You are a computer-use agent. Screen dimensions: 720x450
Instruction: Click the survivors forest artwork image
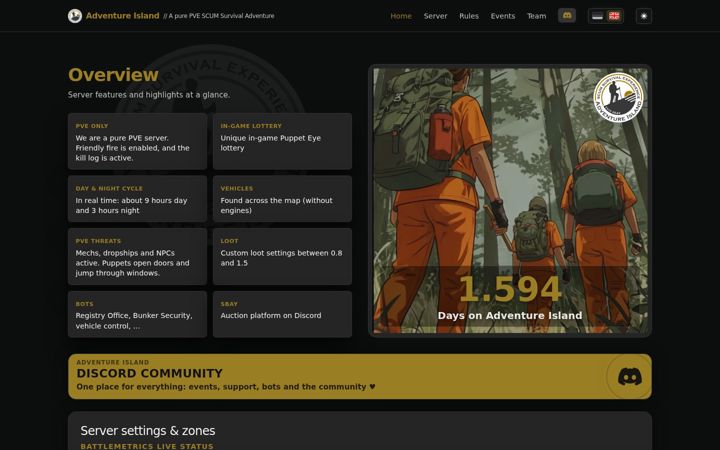pos(510,201)
